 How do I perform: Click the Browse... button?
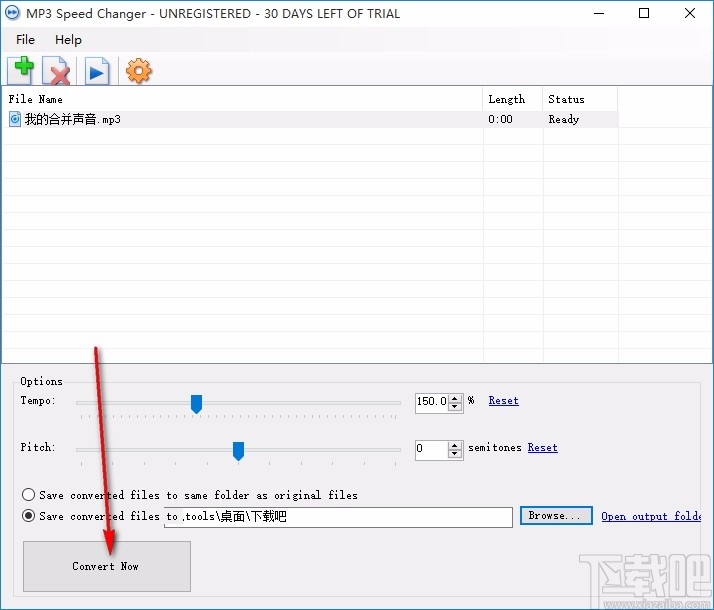tap(556, 516)
